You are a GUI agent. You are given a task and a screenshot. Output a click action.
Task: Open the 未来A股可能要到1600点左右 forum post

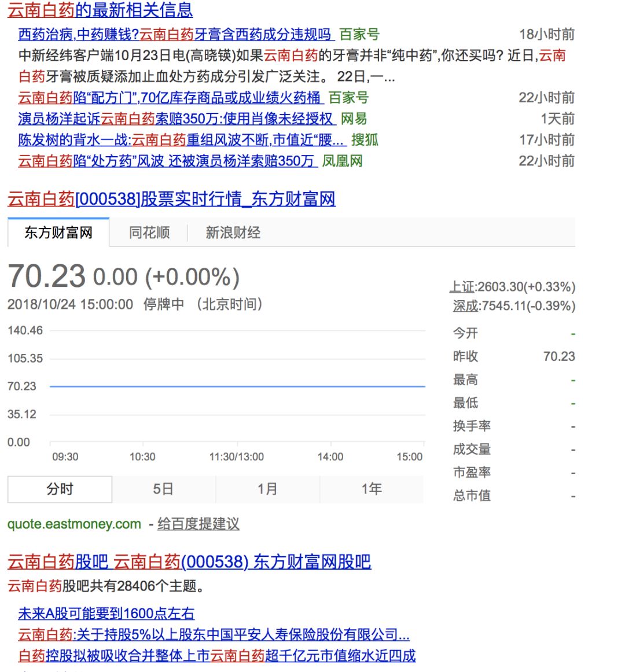[104, 614]
